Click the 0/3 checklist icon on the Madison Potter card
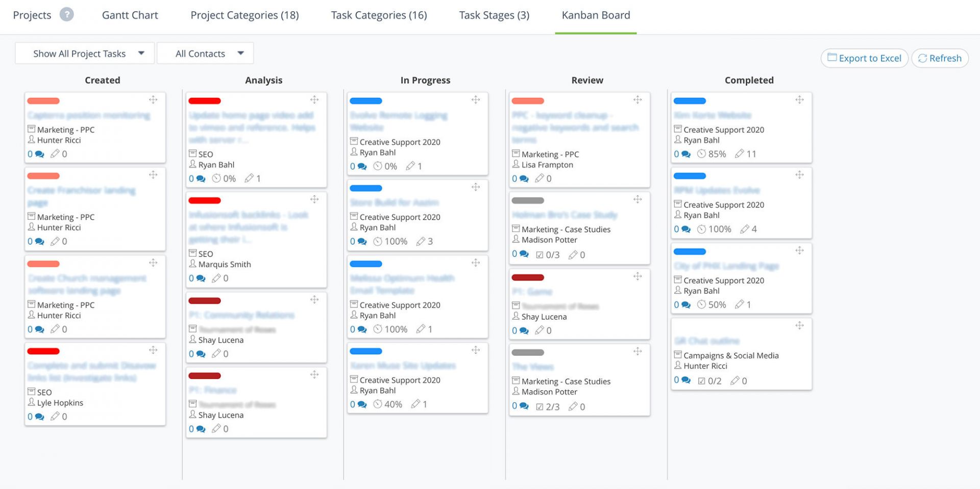The width and height of the screenshot is (980, 489). (x=540, y=254)
